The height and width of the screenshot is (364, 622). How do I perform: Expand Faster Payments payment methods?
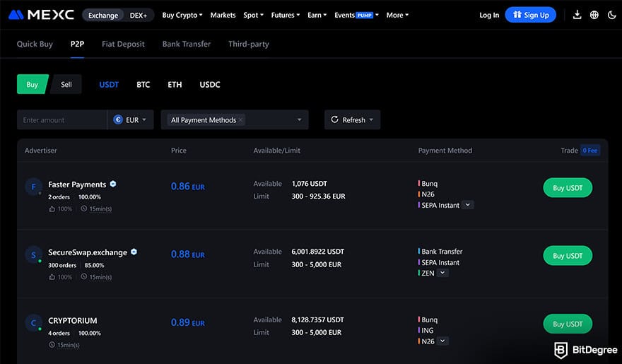468,205
